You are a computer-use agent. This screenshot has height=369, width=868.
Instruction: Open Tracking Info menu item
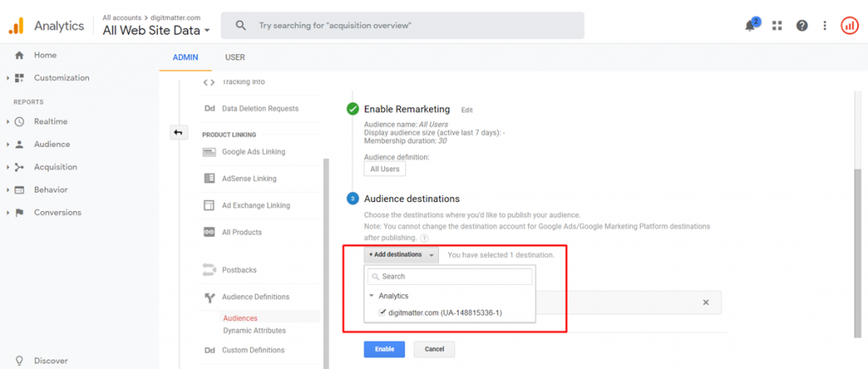(x=243, y=82)
